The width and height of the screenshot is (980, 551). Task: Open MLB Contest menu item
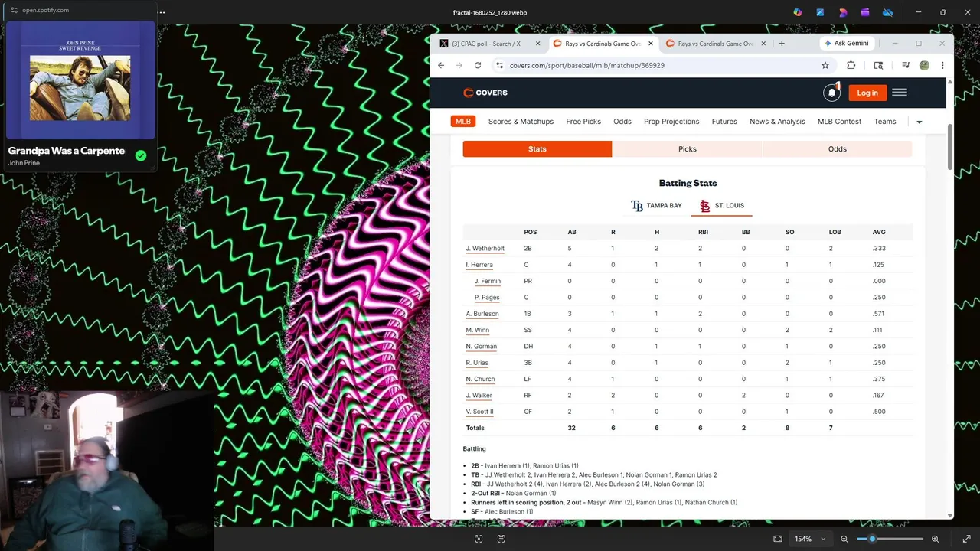[839, 122]
